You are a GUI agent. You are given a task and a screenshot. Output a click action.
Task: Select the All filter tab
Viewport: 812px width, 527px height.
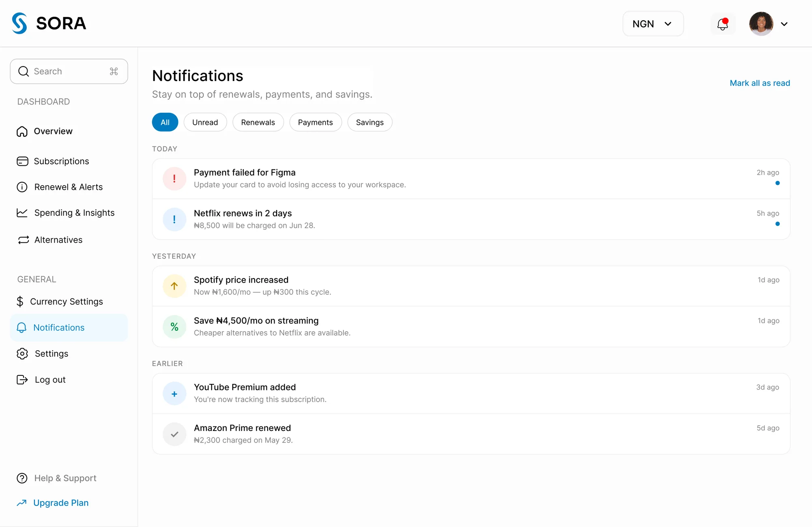pyautogui.click(x=165, y=122)
